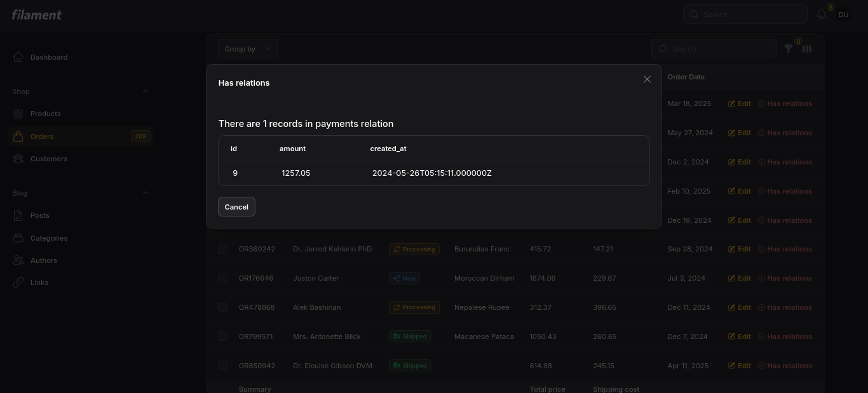Tick the checkbox for order OR176646
The width and height of the screenshot is (868, 393).
(222, 278)
